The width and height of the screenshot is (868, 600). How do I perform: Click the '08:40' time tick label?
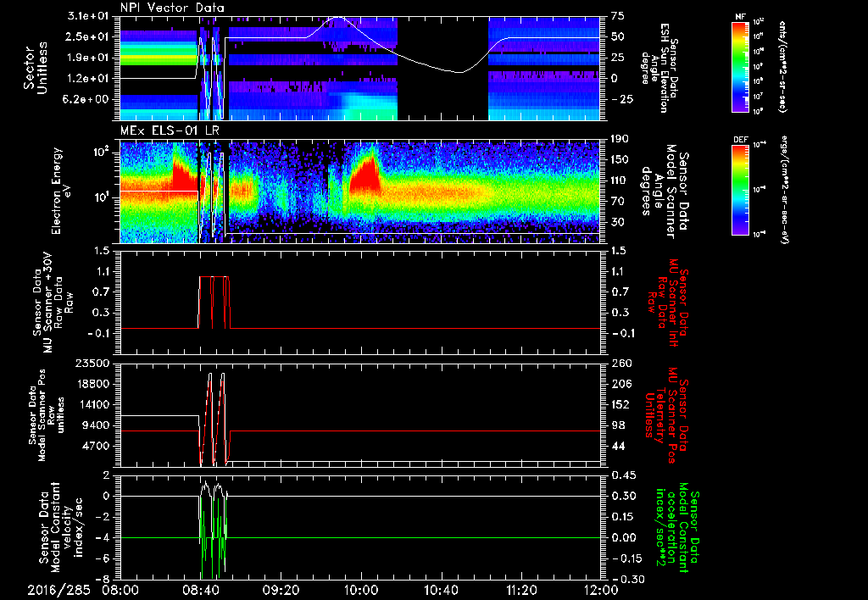pyautogui.click(x=200, y=590)
